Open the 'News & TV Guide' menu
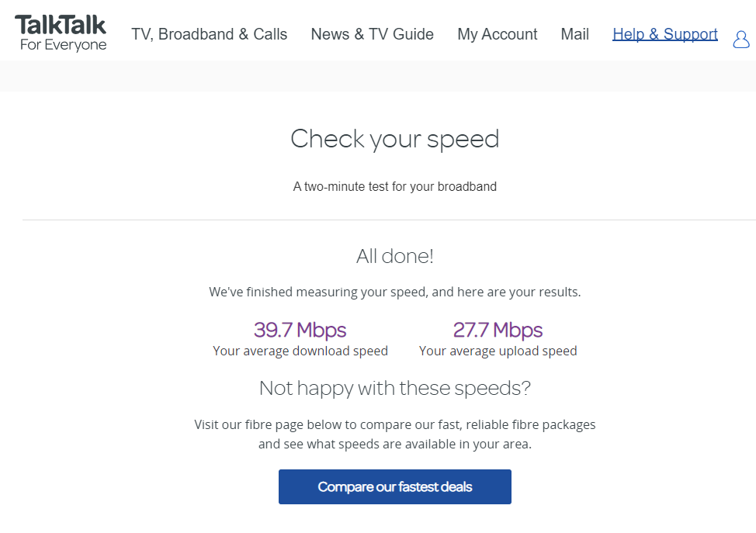 372,34
